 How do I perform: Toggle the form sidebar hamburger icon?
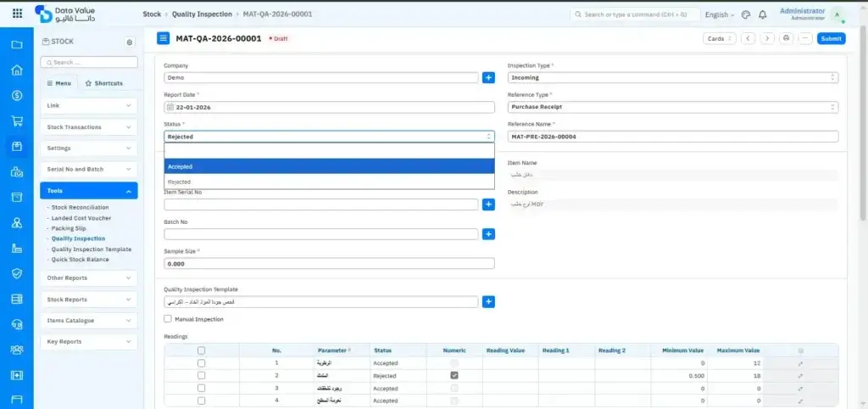164,38
